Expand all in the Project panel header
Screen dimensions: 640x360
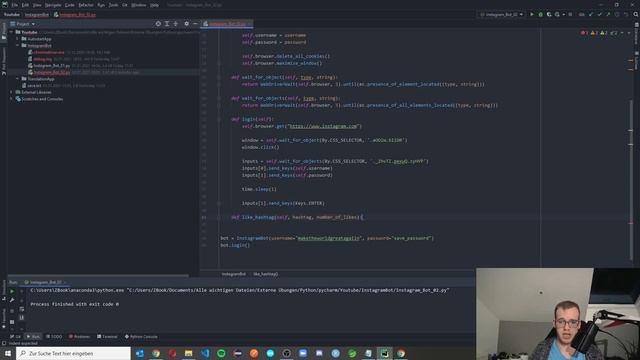point(167,24)
